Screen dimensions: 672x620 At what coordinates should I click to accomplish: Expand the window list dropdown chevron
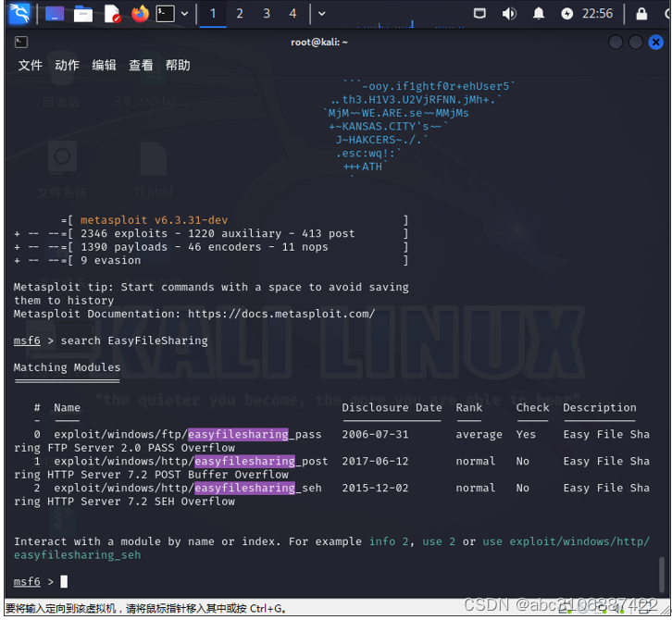[x=322, y=14]
